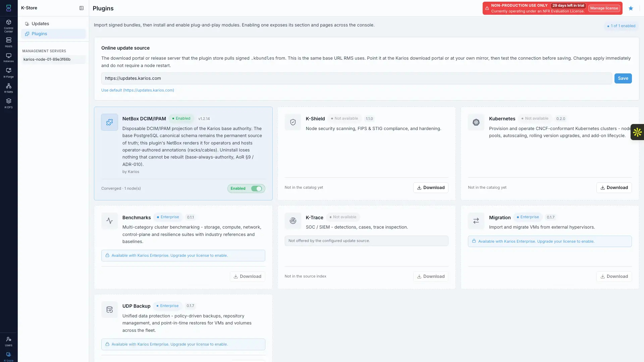The height and width of the screenshot is (362, 644).
Task: Click NetBox version v1.2.14 label
Action: (x=204, y=119)
